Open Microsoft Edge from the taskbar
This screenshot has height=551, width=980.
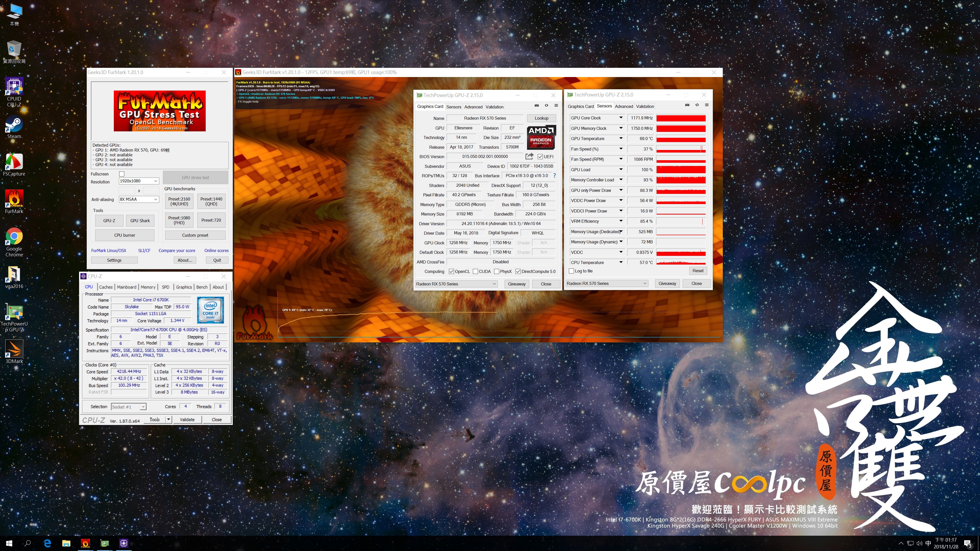click(x=47, y=543)
